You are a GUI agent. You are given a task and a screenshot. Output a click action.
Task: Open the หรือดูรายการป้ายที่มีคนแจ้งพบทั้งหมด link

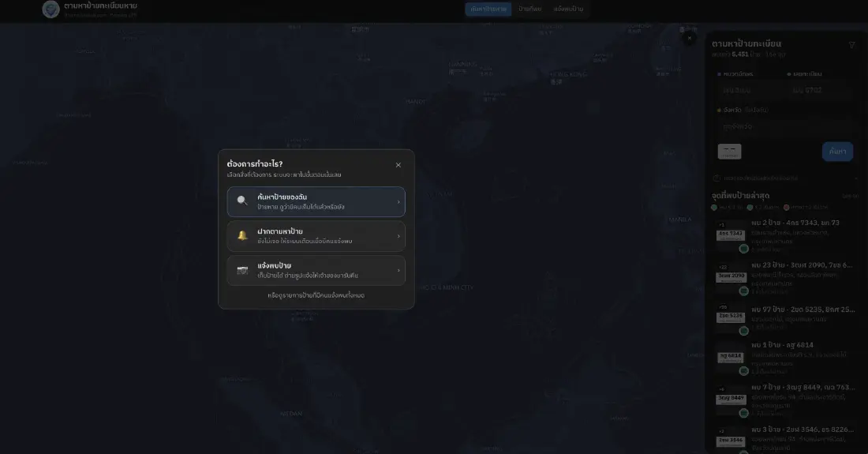click(316, 295)
